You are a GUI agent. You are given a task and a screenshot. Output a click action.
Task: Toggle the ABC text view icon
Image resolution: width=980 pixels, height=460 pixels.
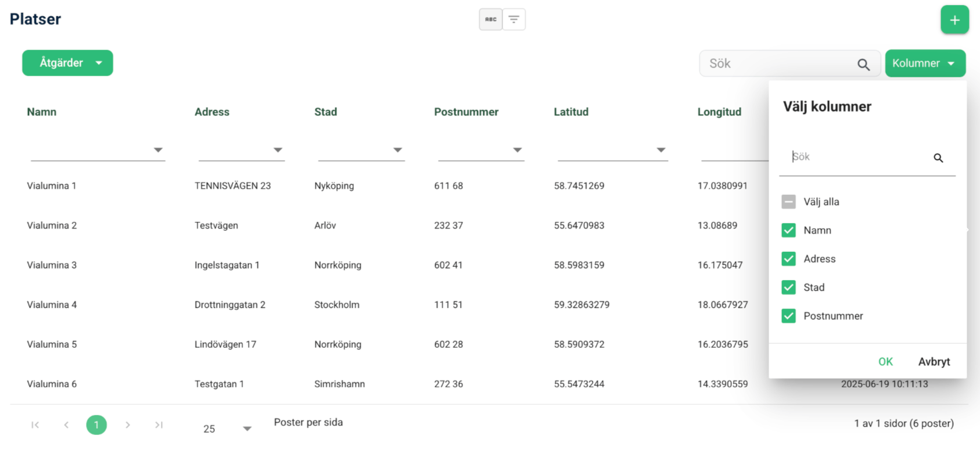tap(491, 19)
